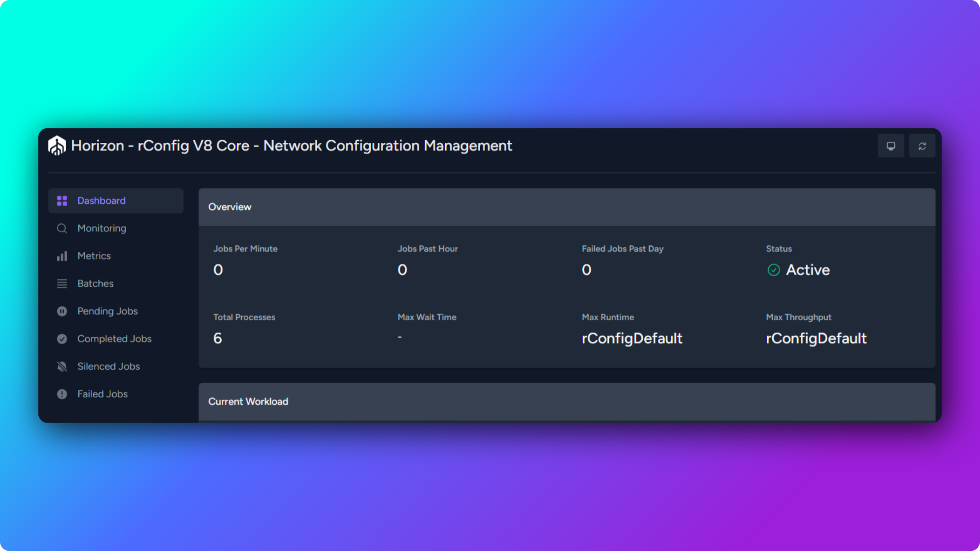Open the Failed Jobs page

pyautogui.click(x=116, y=394)
